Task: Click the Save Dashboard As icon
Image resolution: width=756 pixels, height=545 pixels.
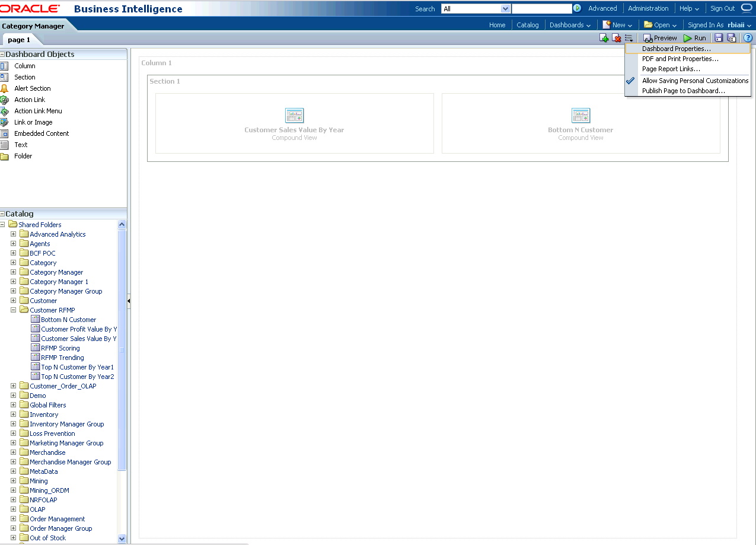Action: point(732,38)
